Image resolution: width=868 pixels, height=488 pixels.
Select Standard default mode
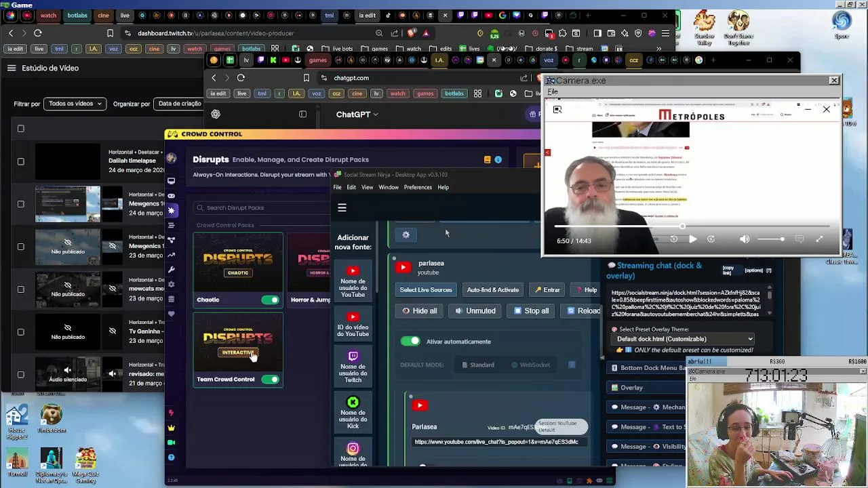pyautogui.click(x=478, y=365)
